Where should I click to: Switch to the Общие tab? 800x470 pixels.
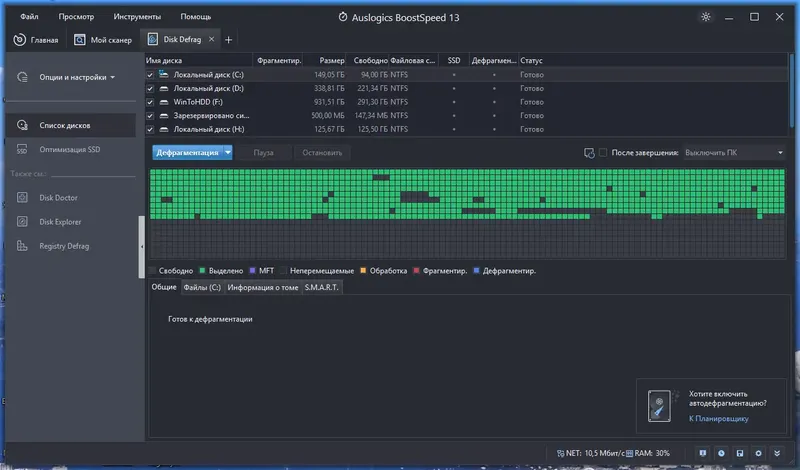[164, 287]
